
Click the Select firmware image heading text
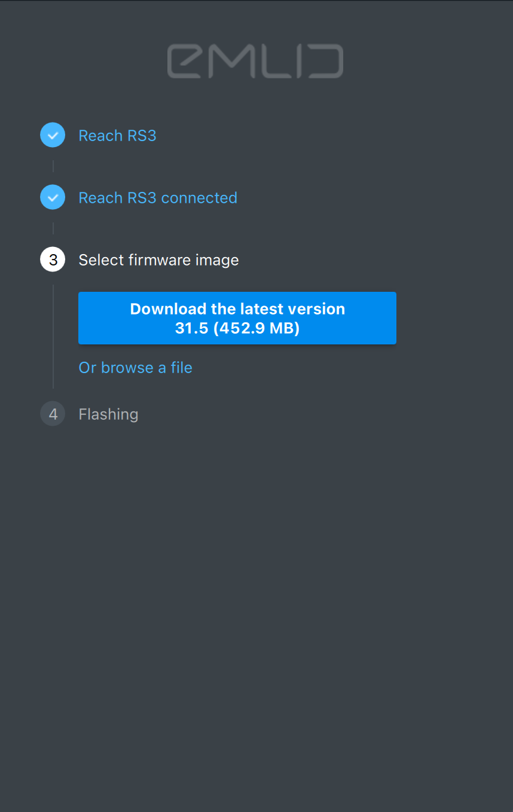coord(158,260)
